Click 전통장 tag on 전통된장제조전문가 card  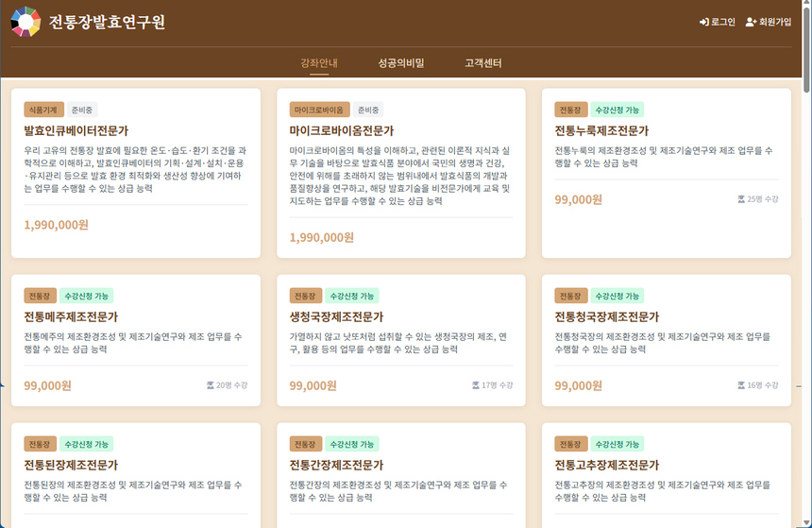pos(40,444)
